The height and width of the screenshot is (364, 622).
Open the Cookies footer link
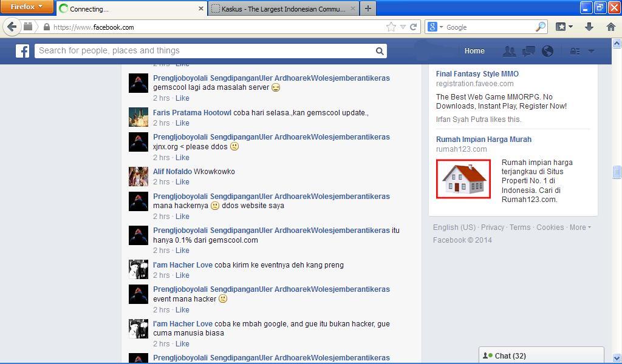tap(550, 227)
